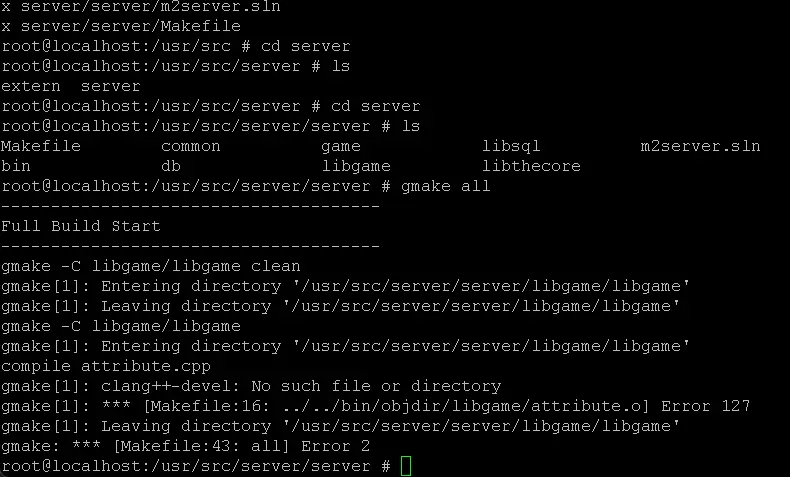The height and width of the screenshot is (477, 790).
Task: Click the 'x server/server/m2server.sln' line
Action: coord(141,7)
